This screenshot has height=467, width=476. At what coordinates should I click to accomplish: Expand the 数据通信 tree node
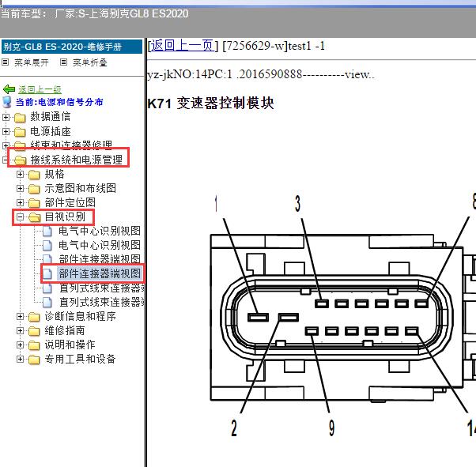click(x=6, y=117)
